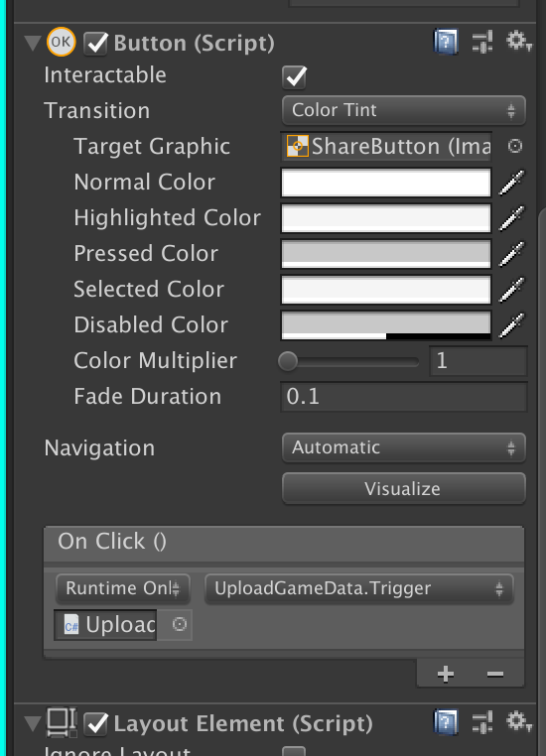546x756 pixels.
Task: Use eyedropper for Disabled Color
Action: (512, 325)
